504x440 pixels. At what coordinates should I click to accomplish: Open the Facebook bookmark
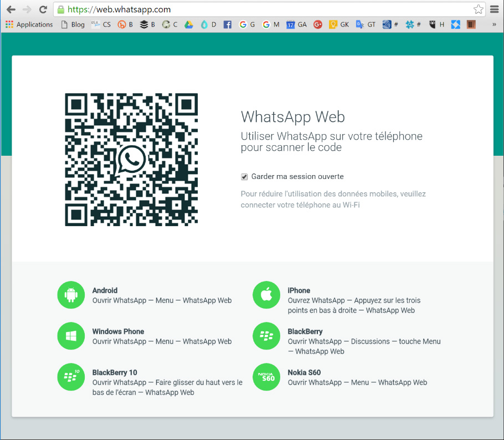[227, 24]
